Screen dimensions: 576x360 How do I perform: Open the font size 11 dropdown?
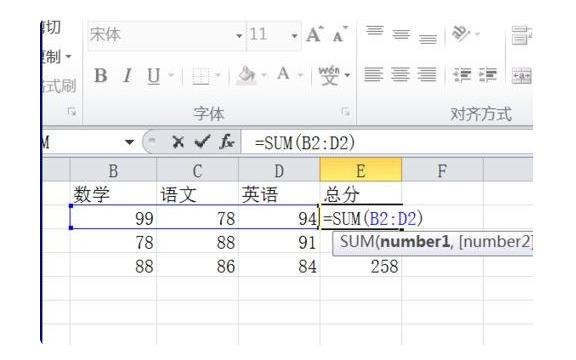294,36
